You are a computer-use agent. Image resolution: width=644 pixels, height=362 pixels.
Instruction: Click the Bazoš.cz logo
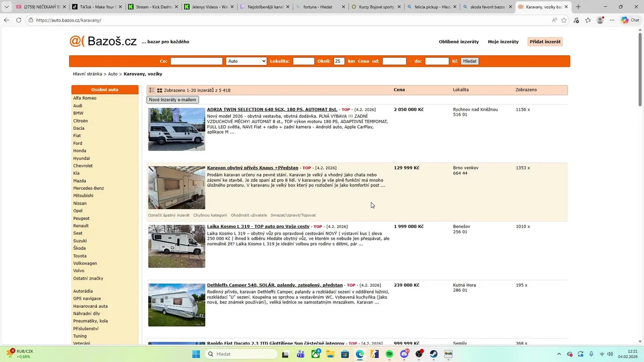click(x=103, y=41)
